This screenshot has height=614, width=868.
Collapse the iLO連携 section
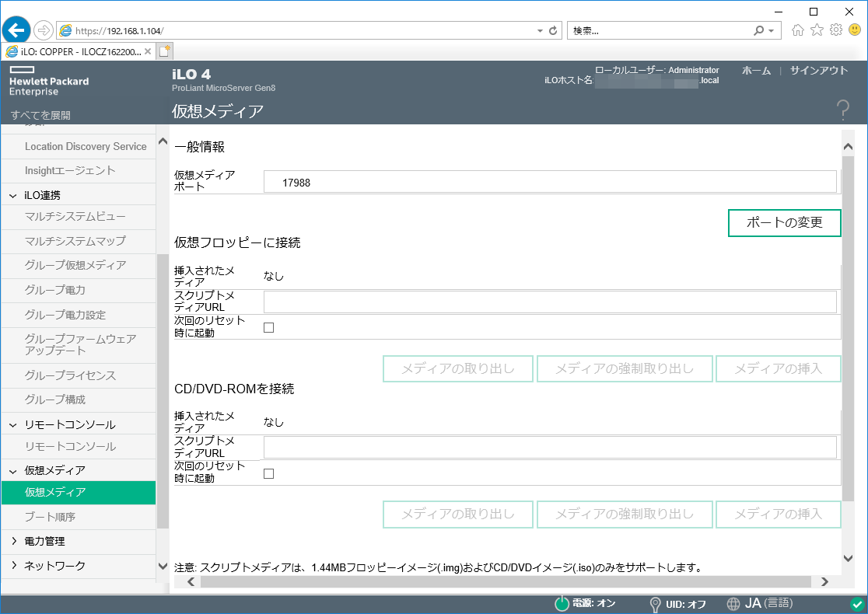pos(13,195)
